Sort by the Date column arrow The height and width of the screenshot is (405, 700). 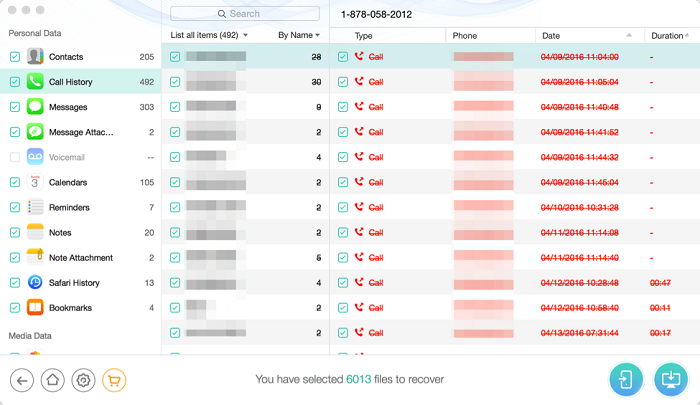629,35
